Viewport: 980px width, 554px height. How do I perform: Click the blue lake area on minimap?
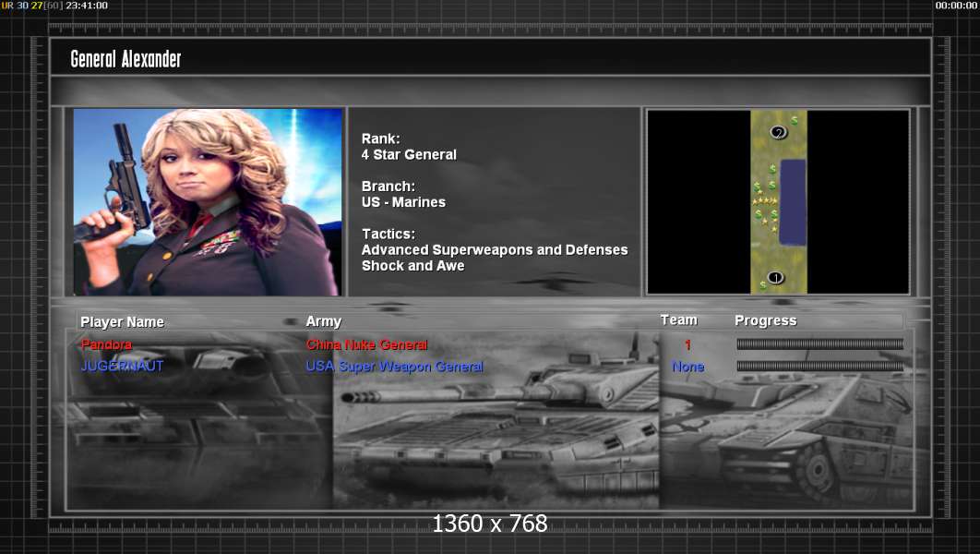[x=793, y=202]
